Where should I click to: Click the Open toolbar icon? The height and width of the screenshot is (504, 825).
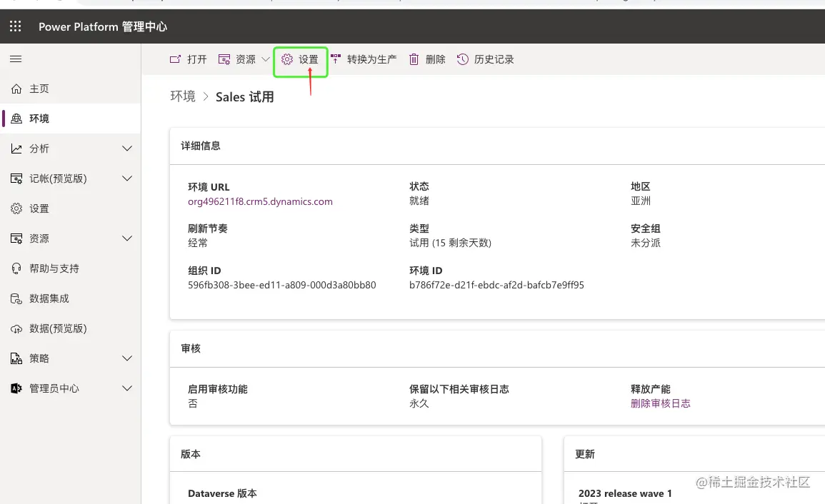tap(175, 59)
